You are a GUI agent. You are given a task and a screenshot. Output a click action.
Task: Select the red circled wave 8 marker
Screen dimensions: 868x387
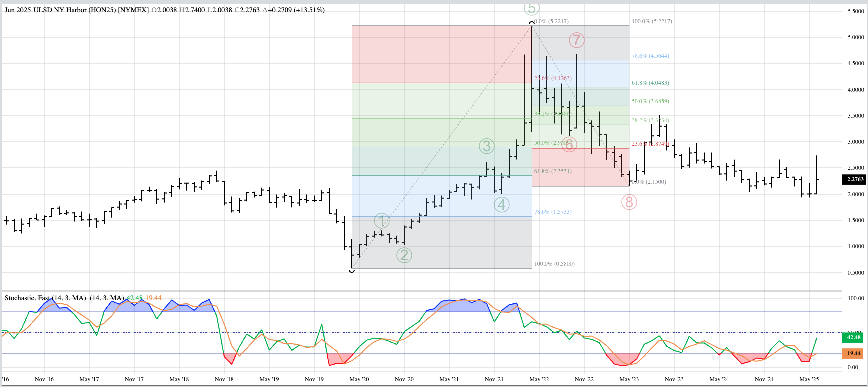click(x=629, y=202)
